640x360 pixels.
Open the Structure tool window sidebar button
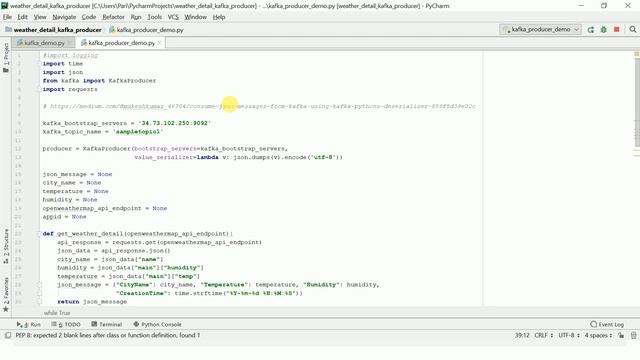tap(6, 246)
